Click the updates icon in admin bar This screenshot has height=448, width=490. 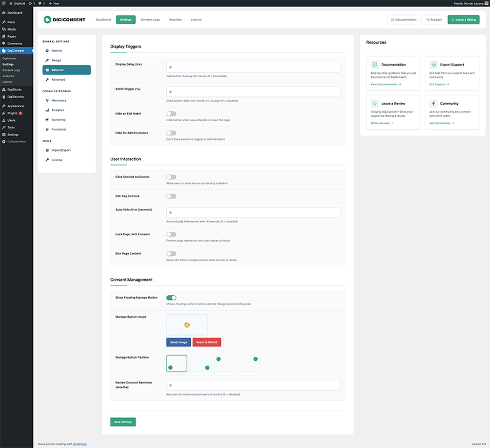click(31, 3)
